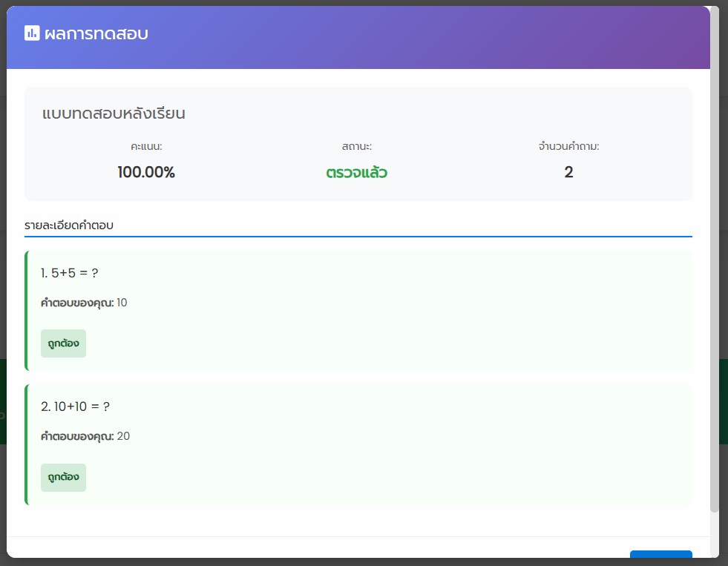
Task: Click the scrollbar track below the thumb
Action: (x=715, y=534)
